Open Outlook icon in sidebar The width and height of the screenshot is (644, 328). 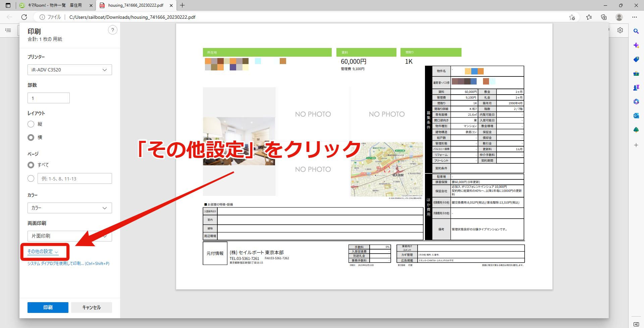(x=636, y=116)
